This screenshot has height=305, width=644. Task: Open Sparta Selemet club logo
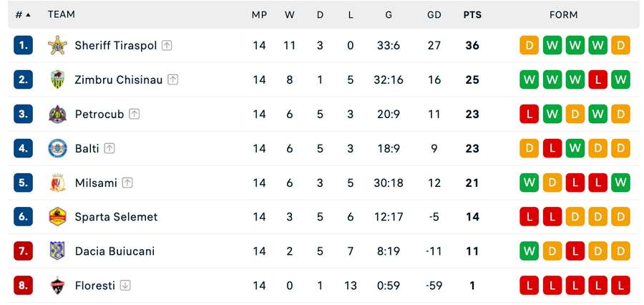(x=57, y=217)
